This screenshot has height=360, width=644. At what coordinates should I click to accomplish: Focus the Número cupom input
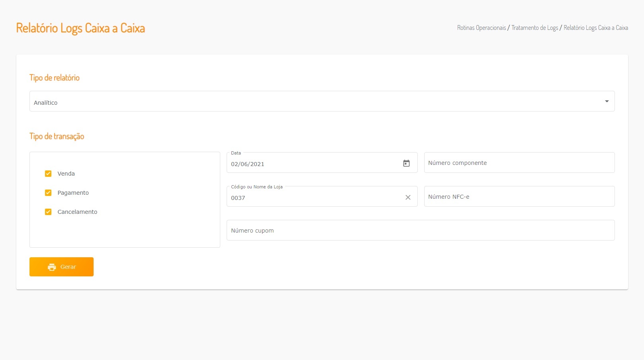click(420, 231)
